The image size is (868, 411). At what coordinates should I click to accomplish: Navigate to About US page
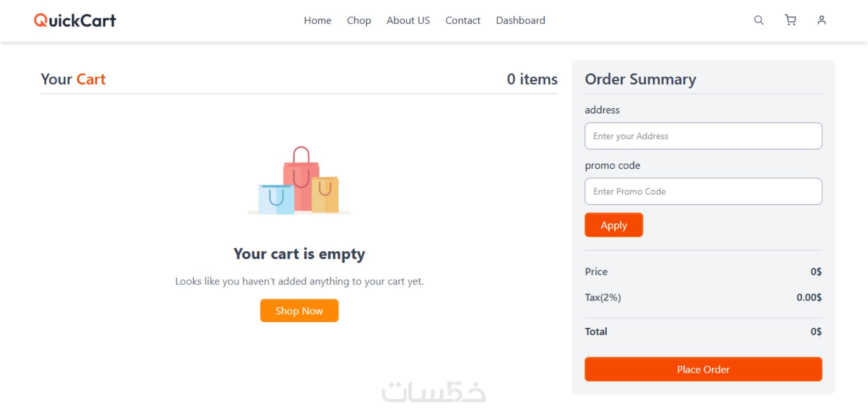[408, 20]
